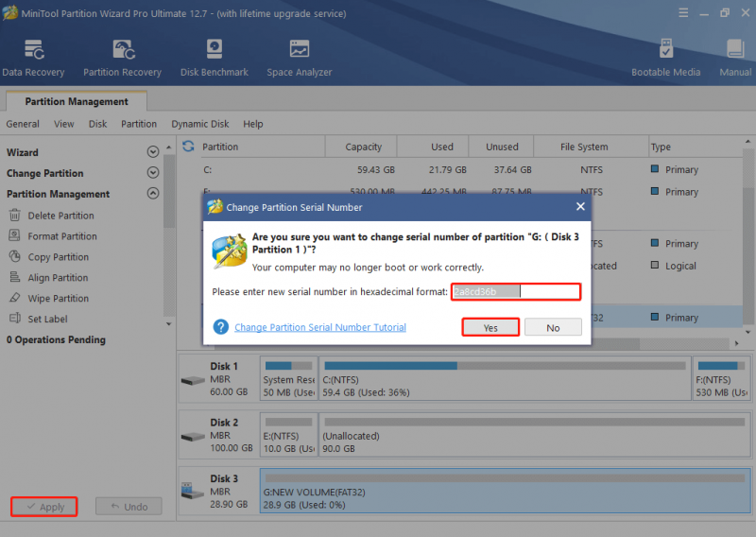Screen dimensions: 756x537
Task: Click the Delete Partition trash icon
Action: point(15,216)
